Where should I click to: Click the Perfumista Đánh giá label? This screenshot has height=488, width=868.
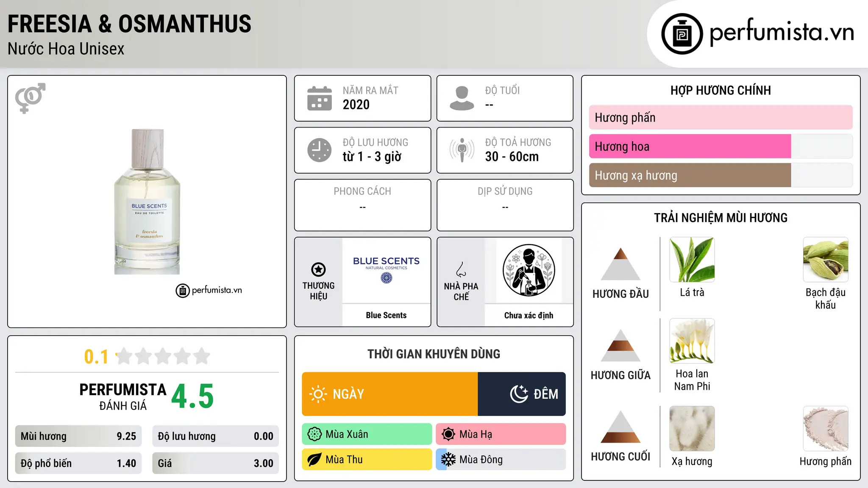(x=122, y=396)
